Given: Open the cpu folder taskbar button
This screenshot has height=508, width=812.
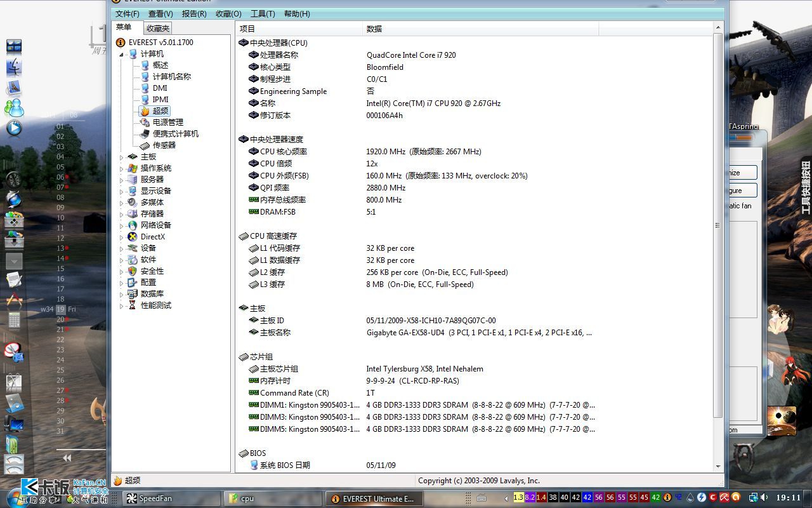Looking at the screenshot, I should coord(273,498).
